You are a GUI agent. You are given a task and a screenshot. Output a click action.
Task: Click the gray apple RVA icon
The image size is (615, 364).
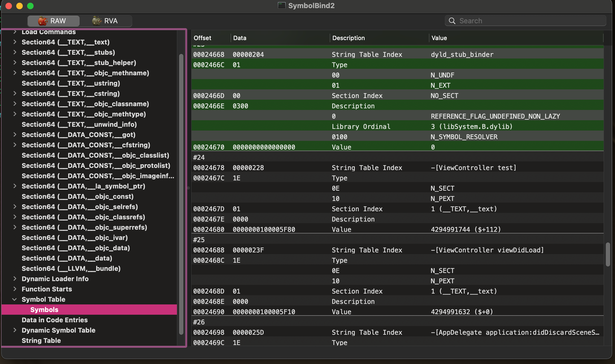pos(97,21)
